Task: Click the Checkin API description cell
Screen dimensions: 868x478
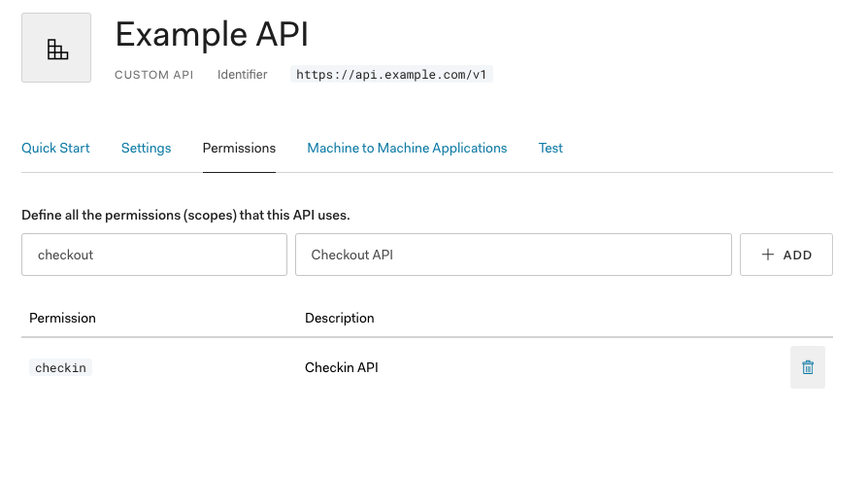Action: point(342,368)
